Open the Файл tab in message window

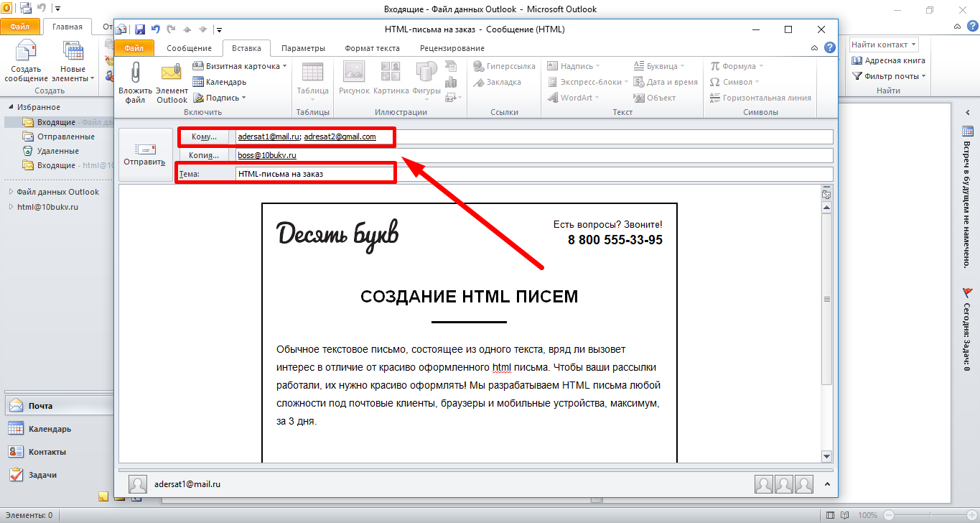pyautogui.click(x=134, y=48)
